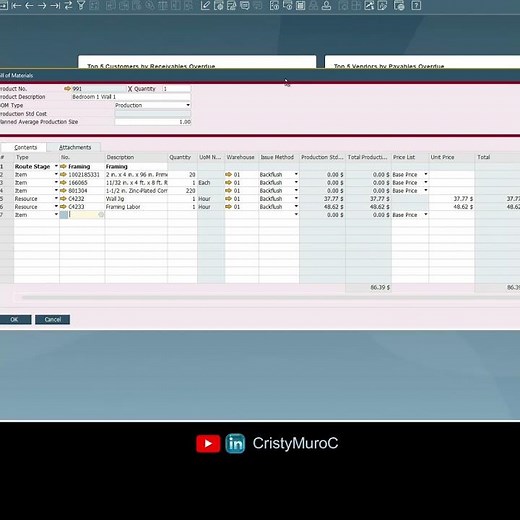
Task: Open Type dropdown in empty row 7
Action: point(56,214)
